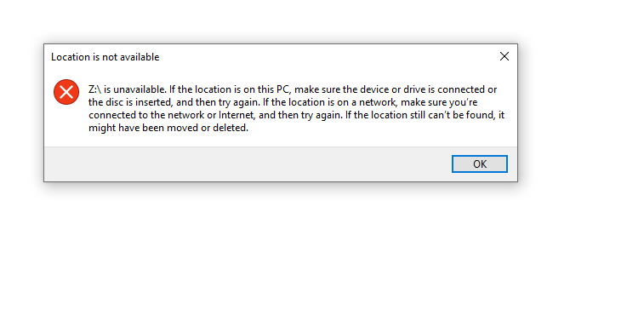Close the Location is not available dialog
644x310 pixels.
[x=504, y=56]
